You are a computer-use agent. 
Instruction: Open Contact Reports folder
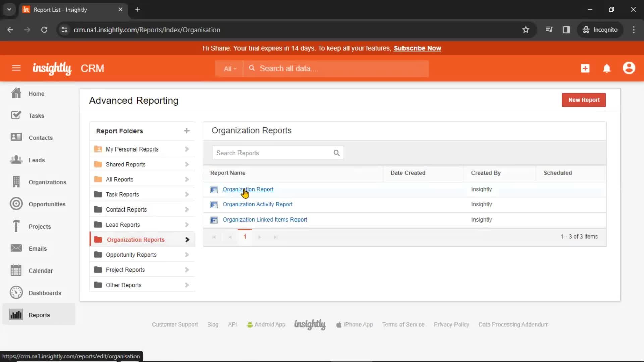142,209
